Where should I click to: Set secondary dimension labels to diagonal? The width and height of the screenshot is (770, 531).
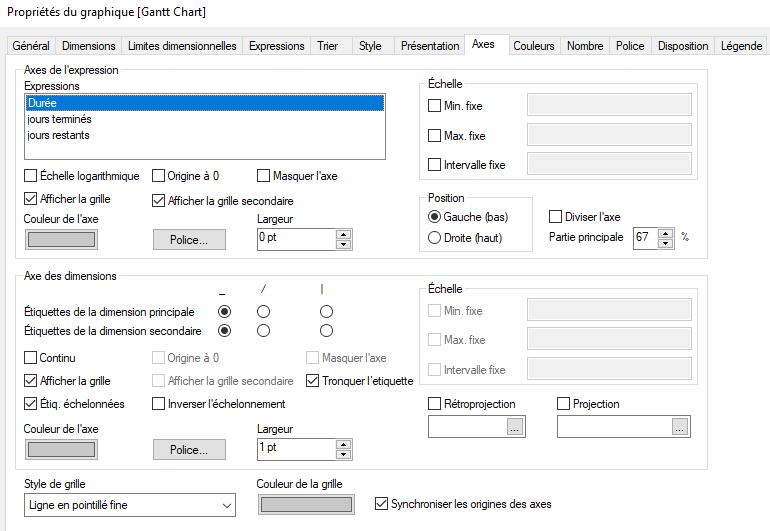pos(263,331)
